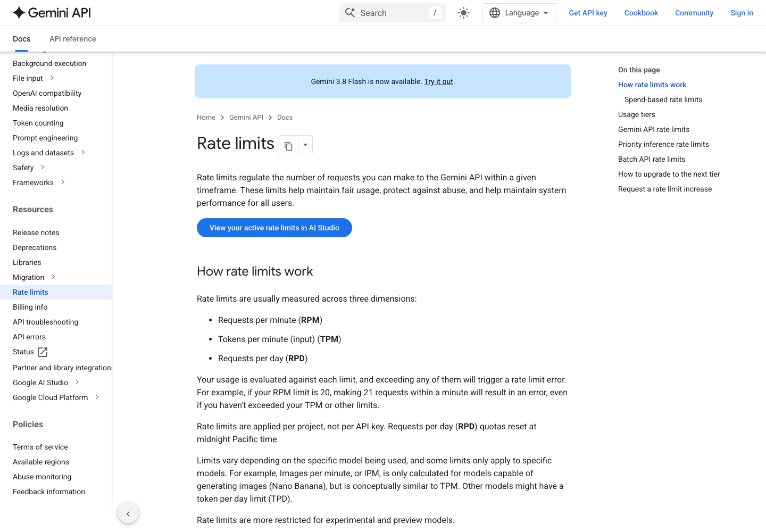Switch to the API reference tab
This screenshot has width=766, height=532.
73,39
